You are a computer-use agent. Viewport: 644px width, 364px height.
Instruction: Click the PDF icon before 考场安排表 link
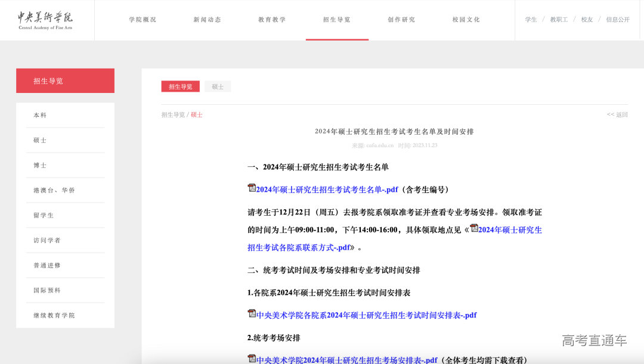pos(252,358)
